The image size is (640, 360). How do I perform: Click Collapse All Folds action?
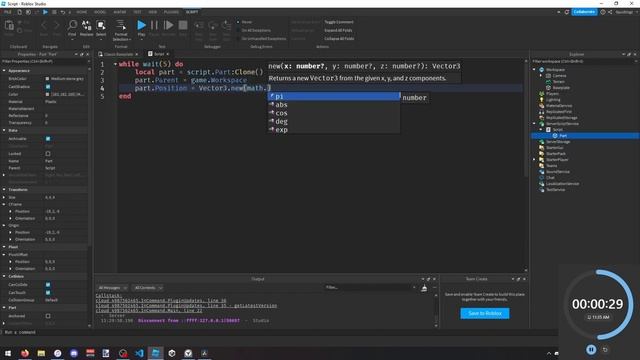tap(339, 38)
